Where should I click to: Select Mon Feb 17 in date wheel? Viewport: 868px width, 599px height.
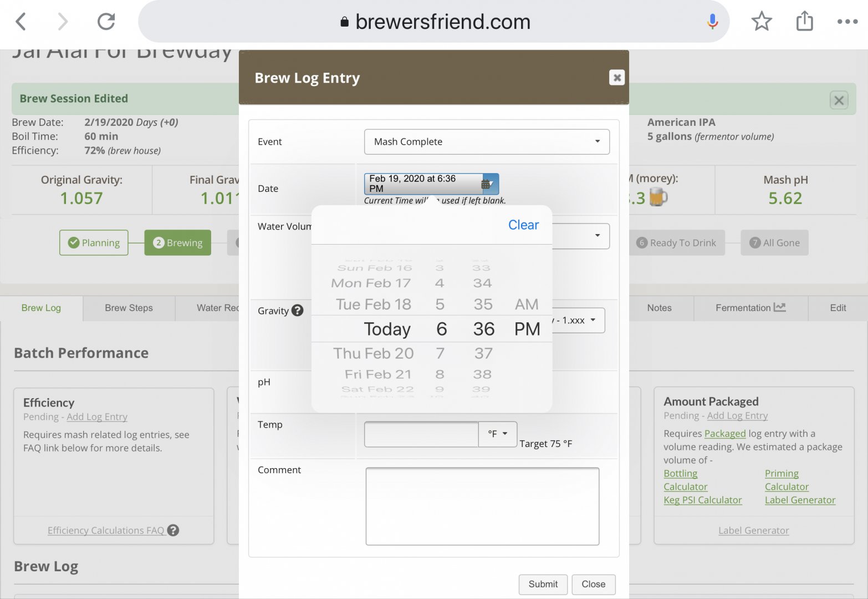click(x=371, y=283)
